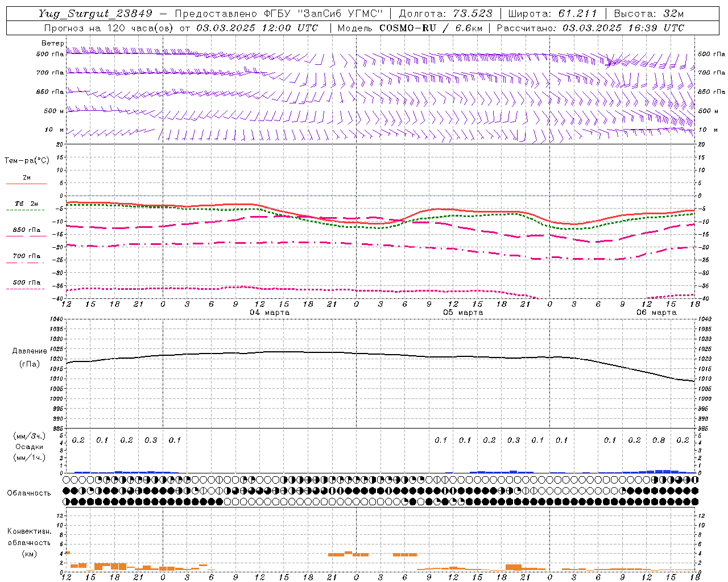Click the Облачность cloud cover row label
This screenshot has height=582, width=728.
(29, 493)
